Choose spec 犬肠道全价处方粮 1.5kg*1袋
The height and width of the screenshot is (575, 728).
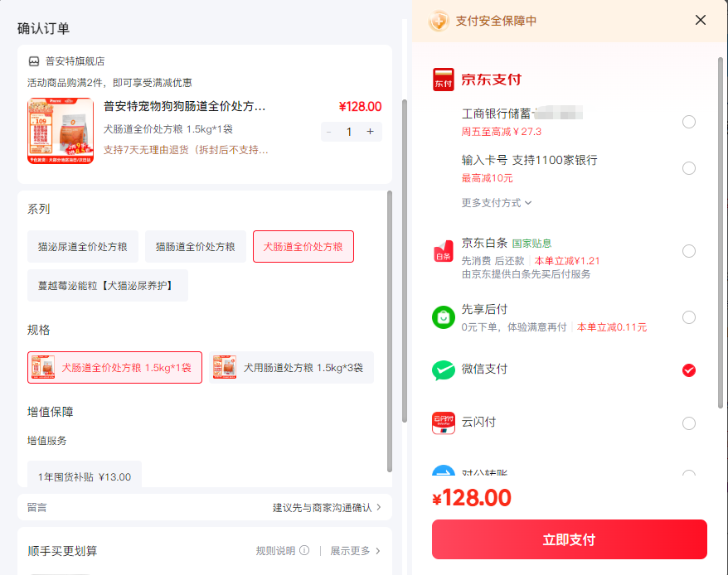pyautogui.click(x=114, y=368)
